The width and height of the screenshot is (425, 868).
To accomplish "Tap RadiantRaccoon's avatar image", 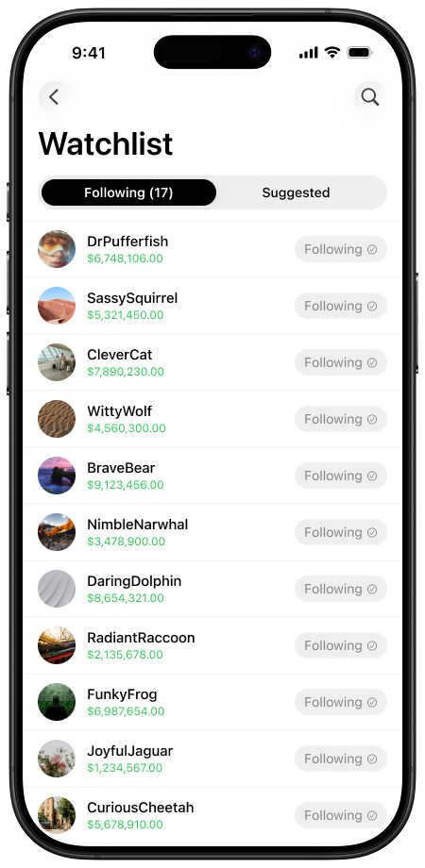I will (57, 645).
